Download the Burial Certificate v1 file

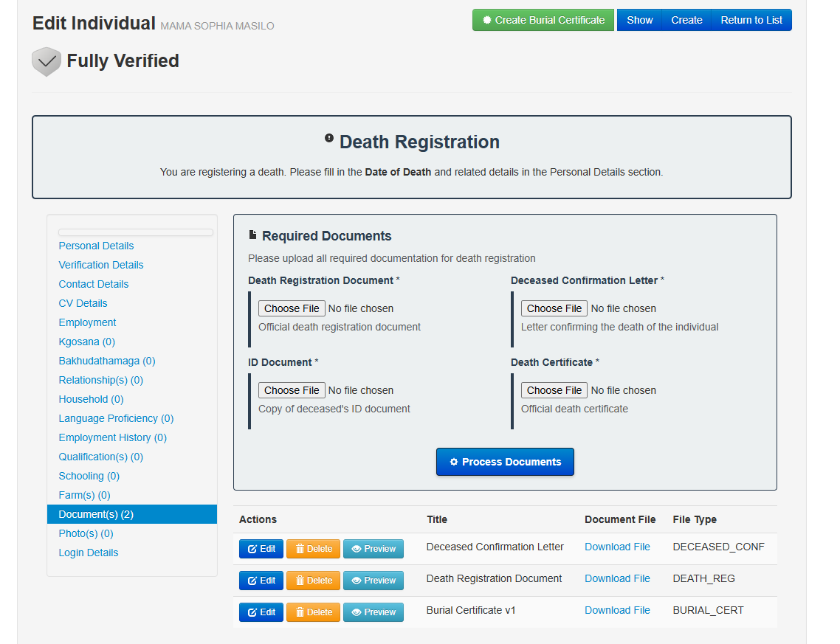pos(617,610)
